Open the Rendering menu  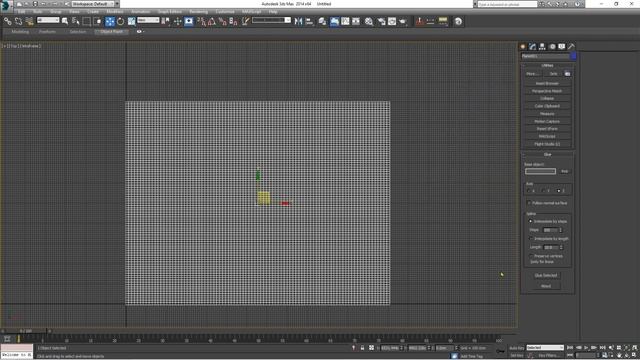198,12
